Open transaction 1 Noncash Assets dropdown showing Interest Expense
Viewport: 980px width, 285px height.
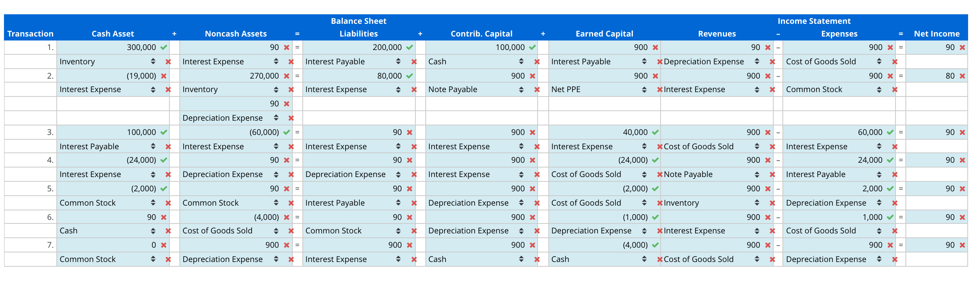pos(231,62)
